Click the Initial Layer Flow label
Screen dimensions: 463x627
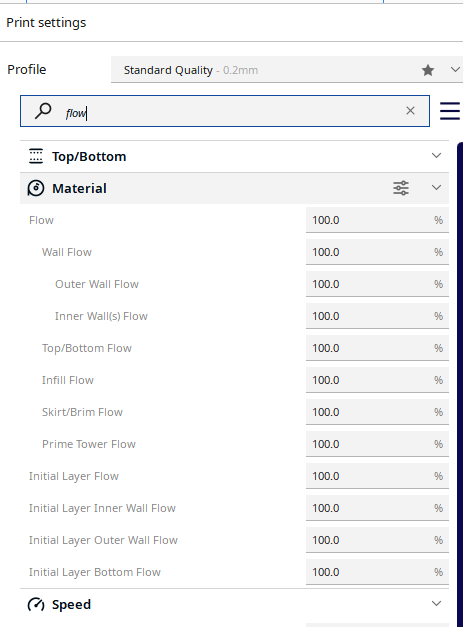coord(74,476)
